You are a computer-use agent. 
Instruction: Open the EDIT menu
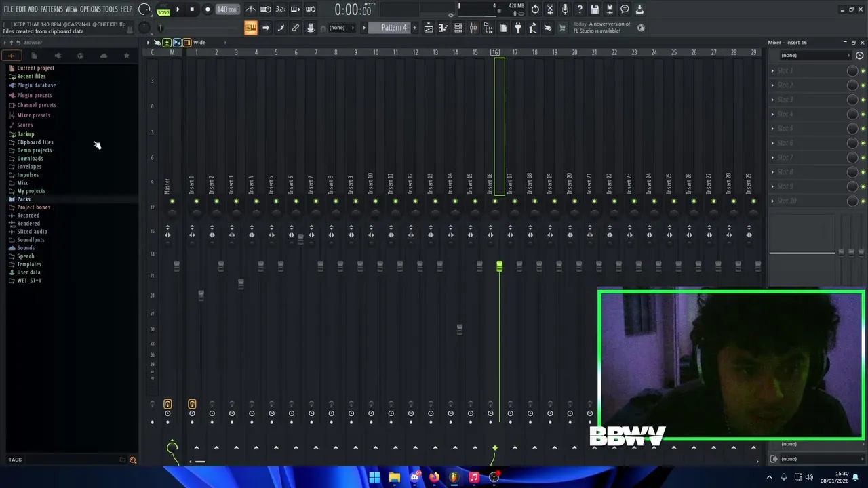point(21,9)
